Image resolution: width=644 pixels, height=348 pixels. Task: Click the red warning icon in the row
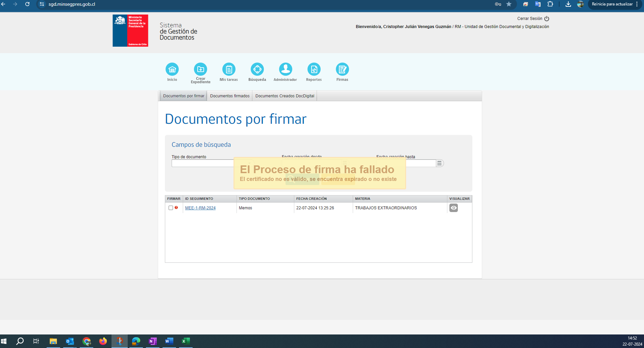coord(176,208)
